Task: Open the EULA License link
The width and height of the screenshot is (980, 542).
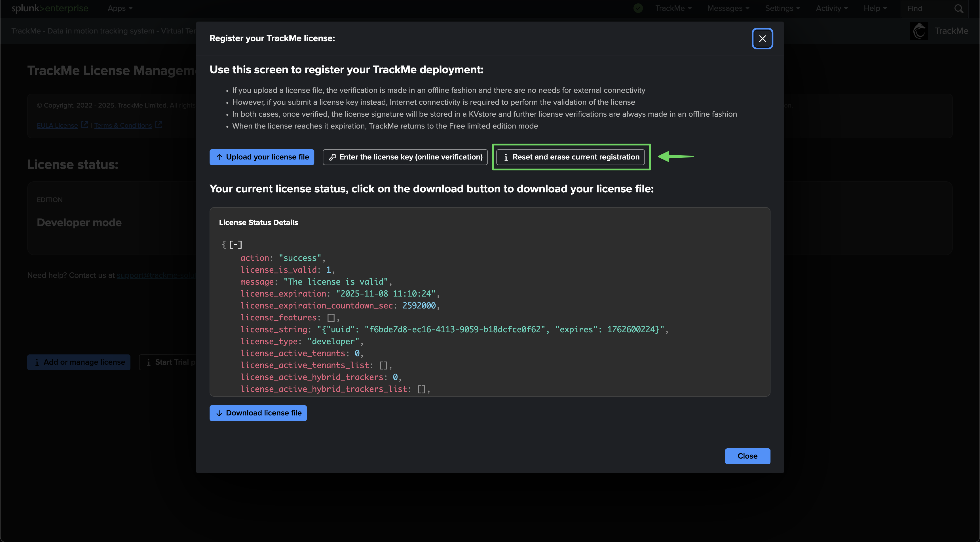Action: pyautogui.click(x=57, y=126)
